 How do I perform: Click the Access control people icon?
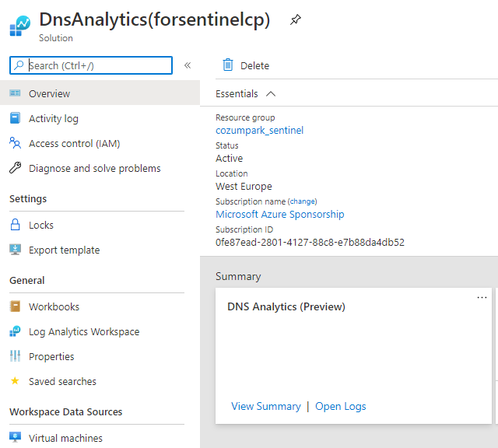tap(15, 143)
